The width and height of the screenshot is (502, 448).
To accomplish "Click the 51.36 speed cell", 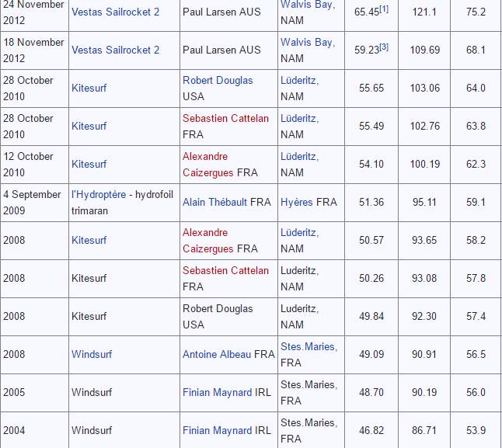I will [371, 202].
